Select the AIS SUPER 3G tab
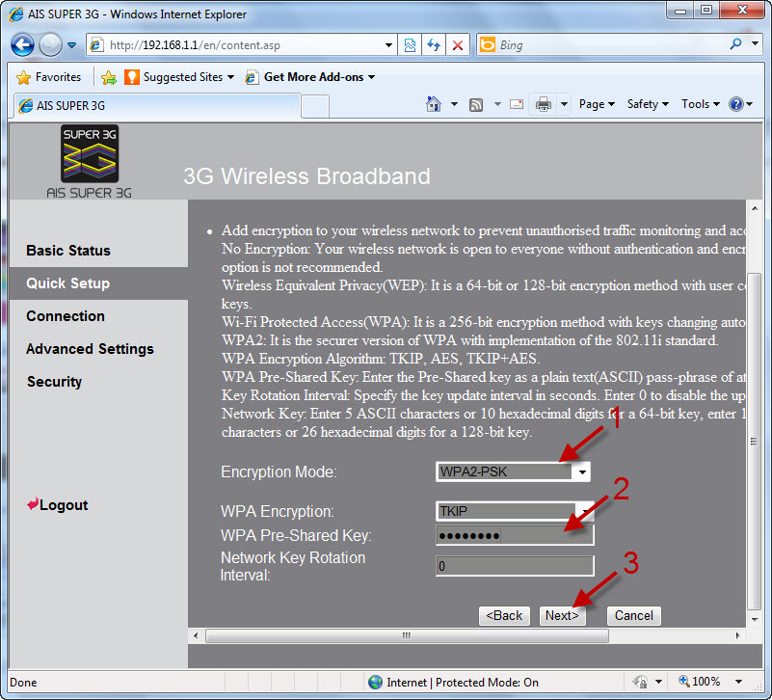 156,106
